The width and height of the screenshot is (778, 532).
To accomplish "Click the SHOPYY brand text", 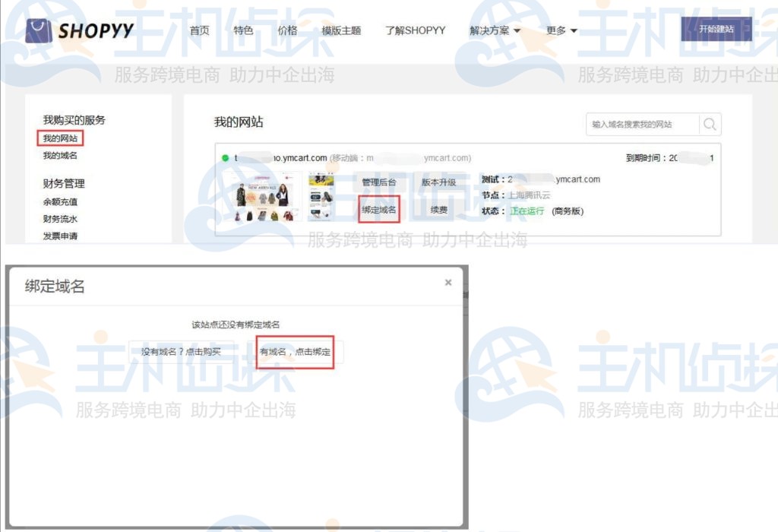I will point(96,30).
